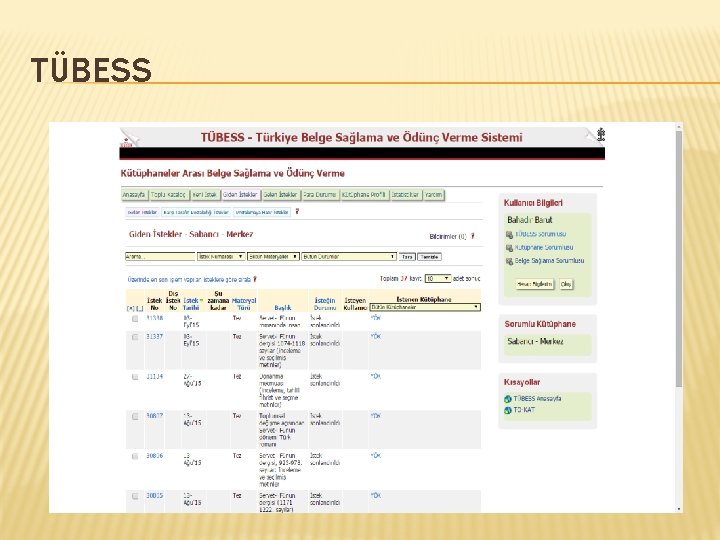Open request number 30817 link
The width and height of the screenshot is (720, 540).
coord(155,416)
